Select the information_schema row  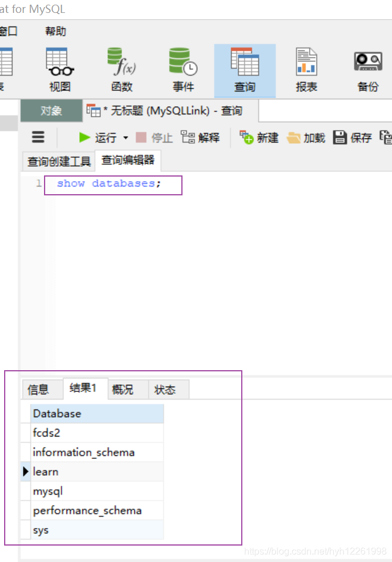click(97, 452)
